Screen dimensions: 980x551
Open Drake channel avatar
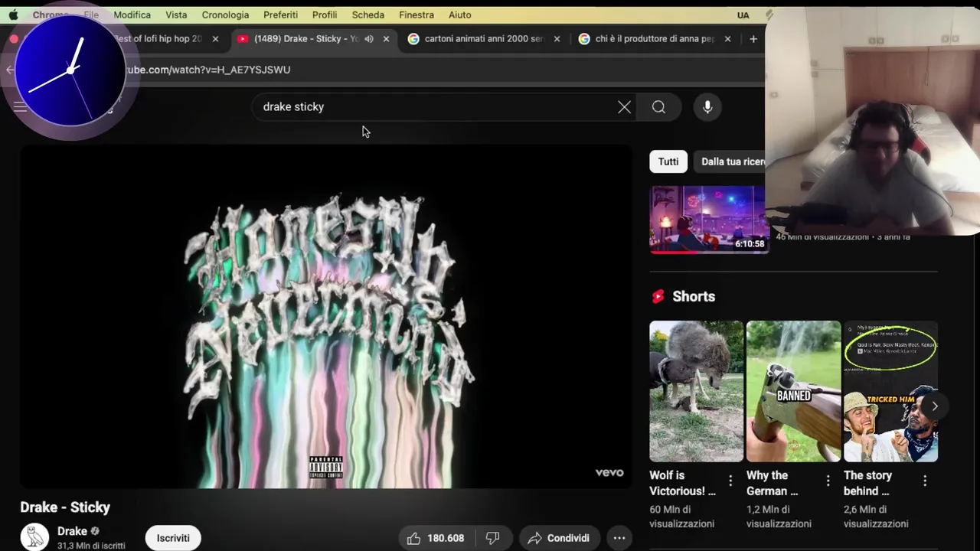[34, 537]
